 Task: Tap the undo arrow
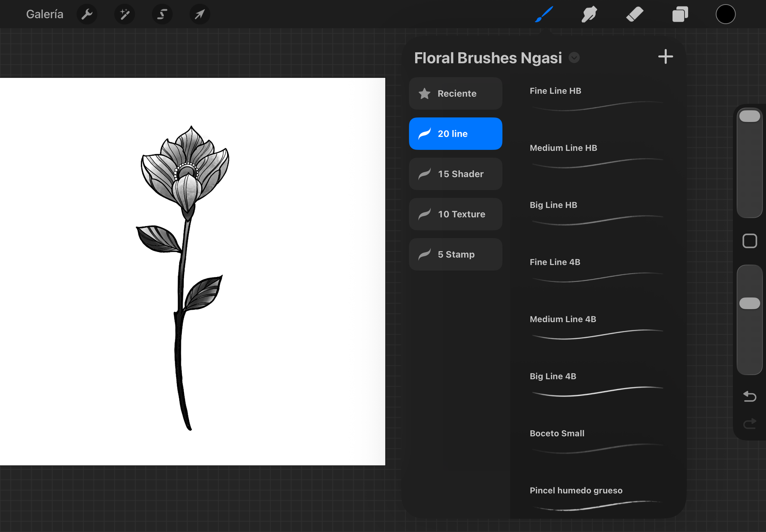(x=750, y=396)
